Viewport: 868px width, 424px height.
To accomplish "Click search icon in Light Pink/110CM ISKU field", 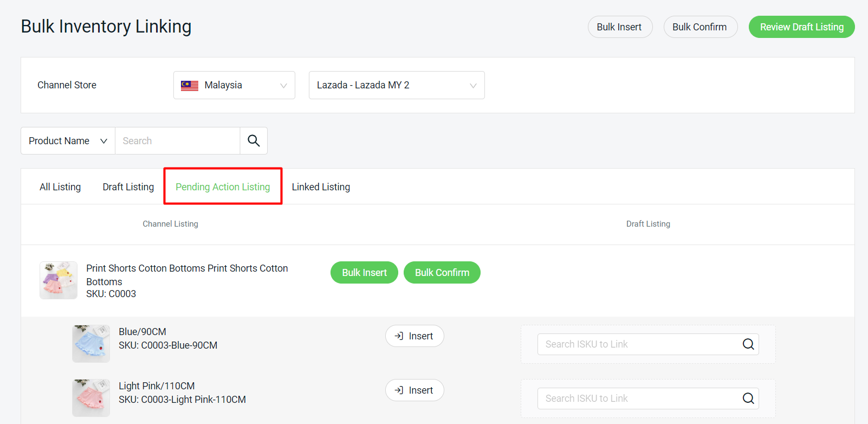I will click(748, 399).
